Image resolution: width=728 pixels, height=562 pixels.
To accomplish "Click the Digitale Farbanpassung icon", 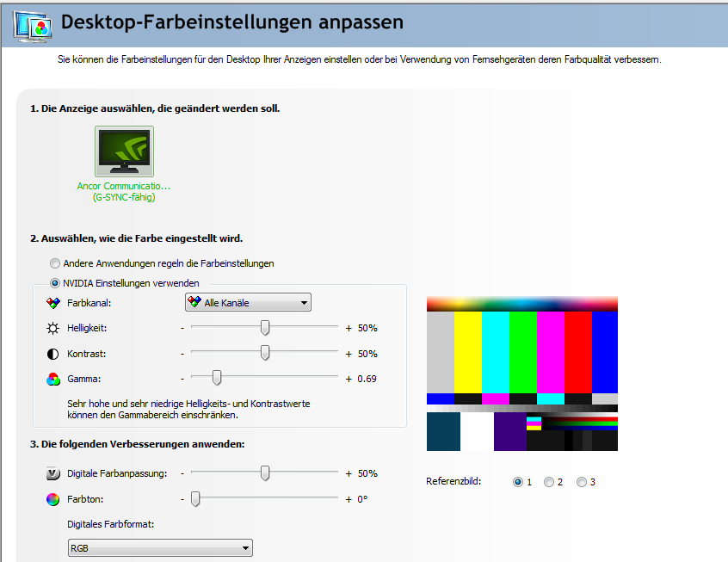I will point(53,473).
